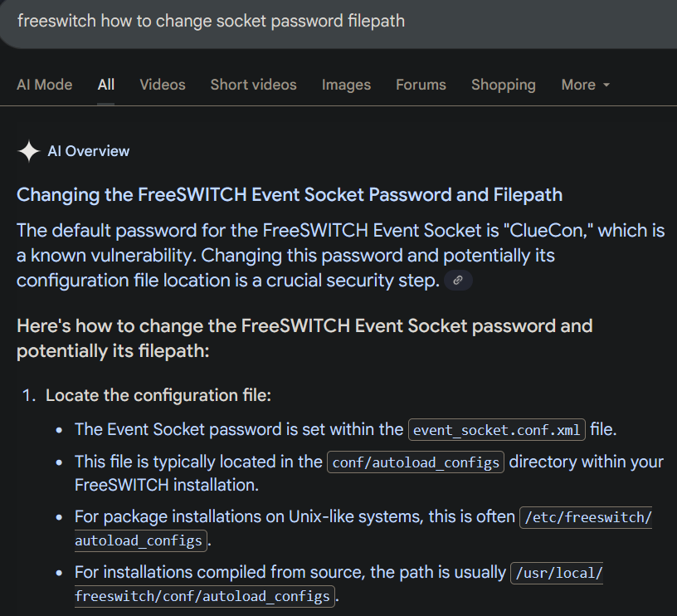The width and height of the screenshot is (677, 616).
Task: Open the Videos tab
Action: pos(163,85)
